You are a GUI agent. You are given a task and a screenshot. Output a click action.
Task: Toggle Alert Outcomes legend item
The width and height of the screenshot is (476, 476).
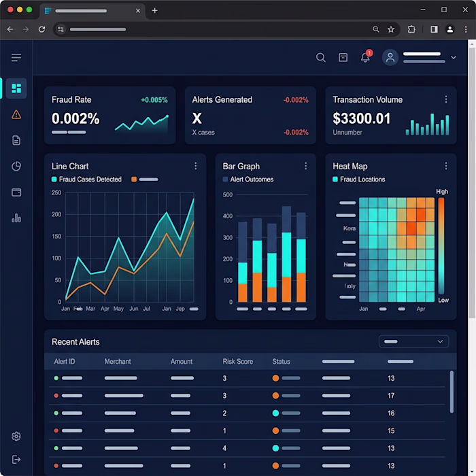(x=248, y=180)
